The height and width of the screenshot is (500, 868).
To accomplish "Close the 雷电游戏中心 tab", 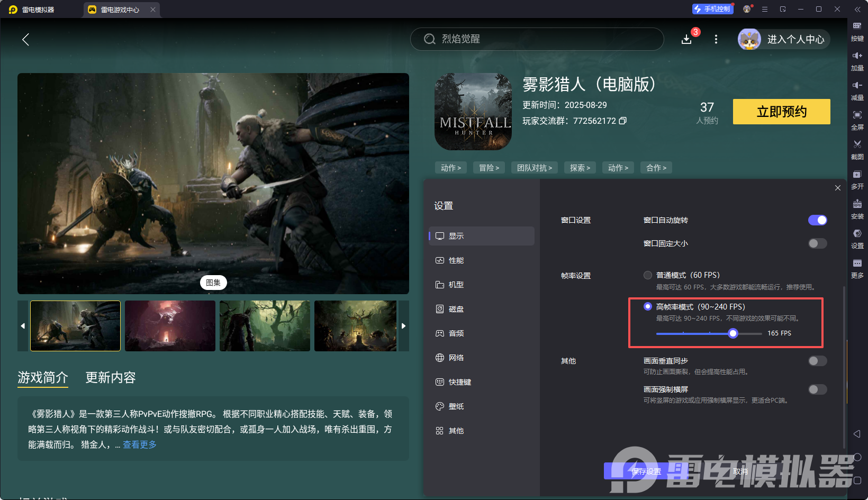I will [x=153, y=10].
